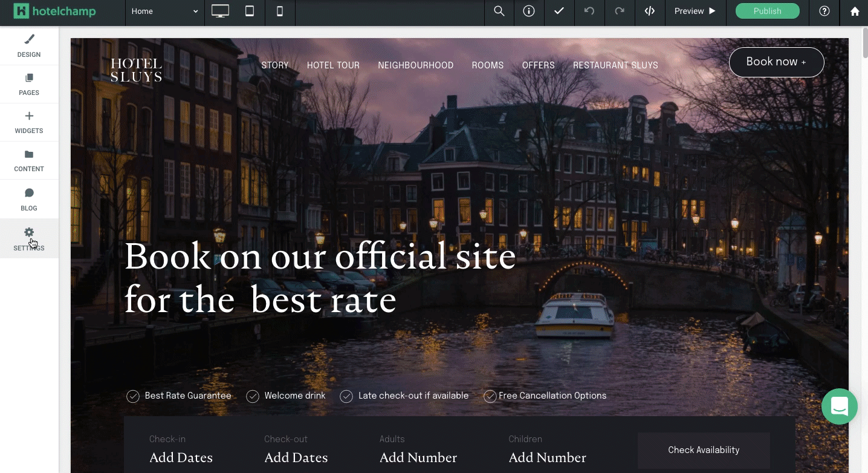Open developer mode code icon
The image size is (868, 473).
click(x=650, y=11)
